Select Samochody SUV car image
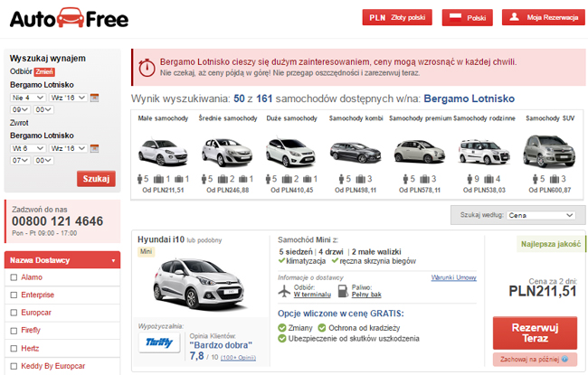This screenshot has width=588, height=375. [x=549, y=151]
